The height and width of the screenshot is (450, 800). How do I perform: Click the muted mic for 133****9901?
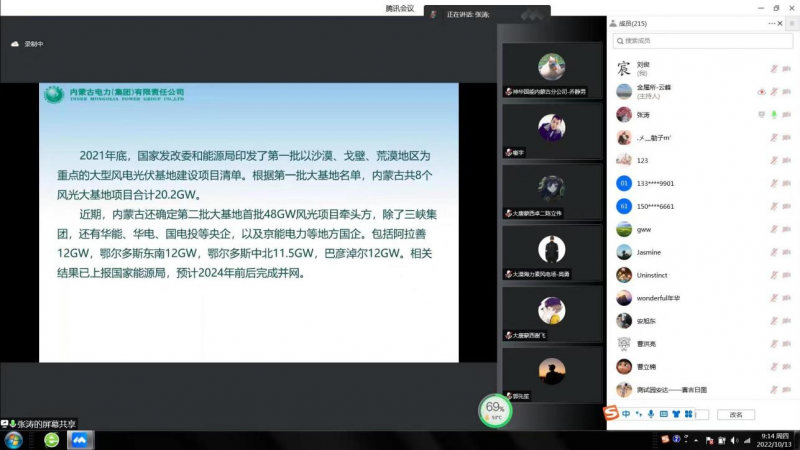(774, 183)
